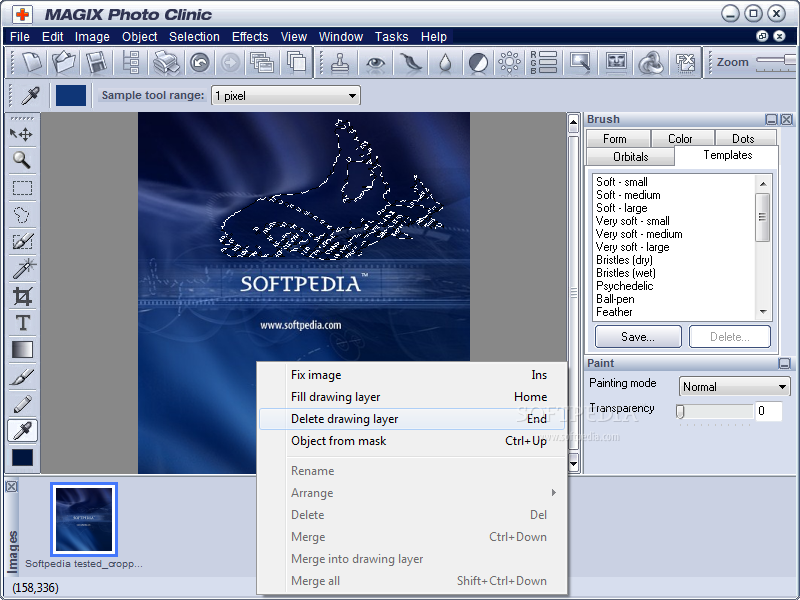Click the Red-eye removal eye icon
This screenshot has height=600, width=800.
click(x=376, y=63)
